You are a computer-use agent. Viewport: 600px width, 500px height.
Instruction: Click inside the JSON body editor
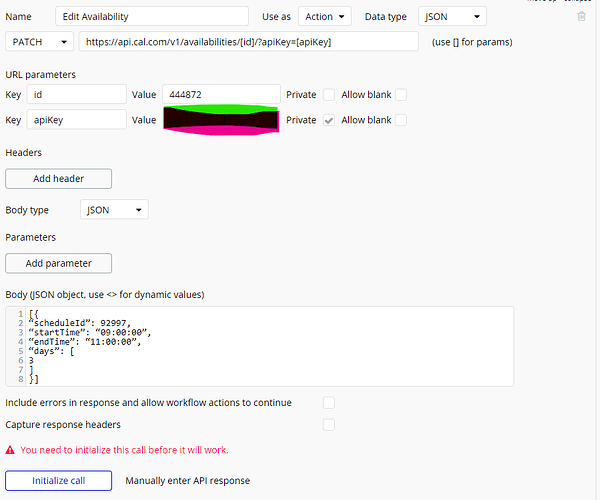pos(259,346)
